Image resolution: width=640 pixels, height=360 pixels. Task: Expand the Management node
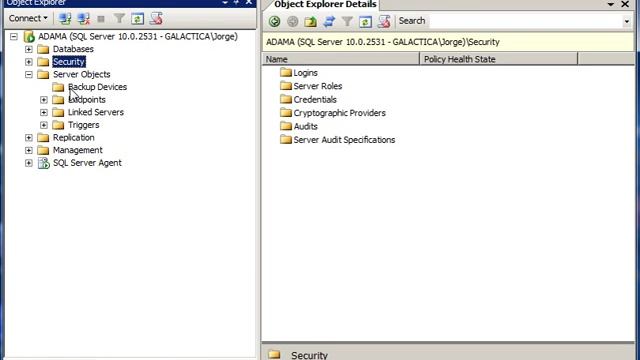[29, 151]
